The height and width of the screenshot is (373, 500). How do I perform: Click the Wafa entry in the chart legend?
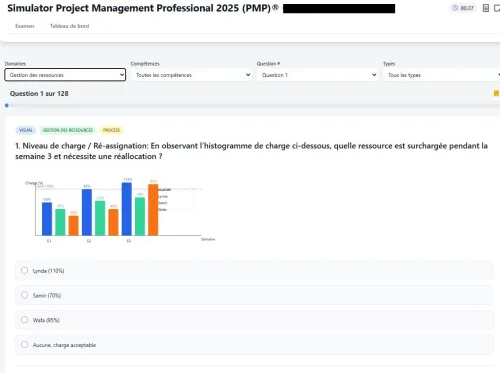point(162,210)
